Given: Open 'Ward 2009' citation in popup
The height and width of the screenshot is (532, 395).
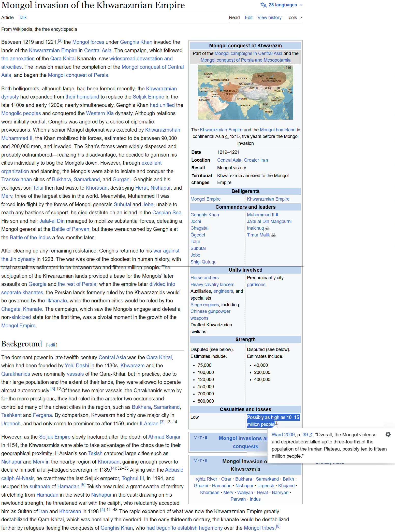Looking at the screenshot, I should pyautogui.click(x=283, y=435).
